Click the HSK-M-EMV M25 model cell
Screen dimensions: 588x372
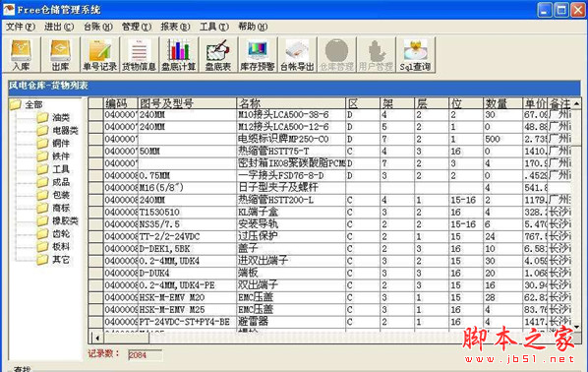point(188,310)
